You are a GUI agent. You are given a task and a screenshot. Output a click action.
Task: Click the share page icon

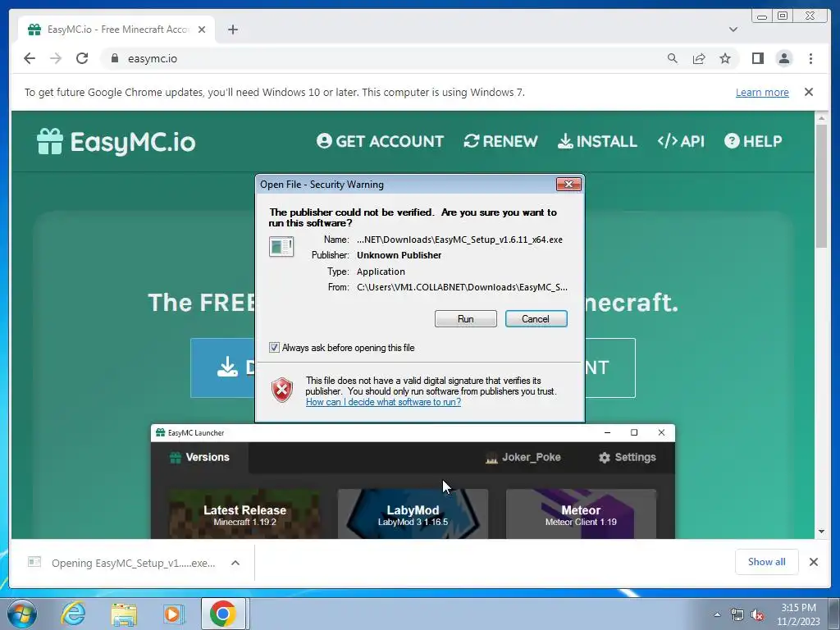699,58
